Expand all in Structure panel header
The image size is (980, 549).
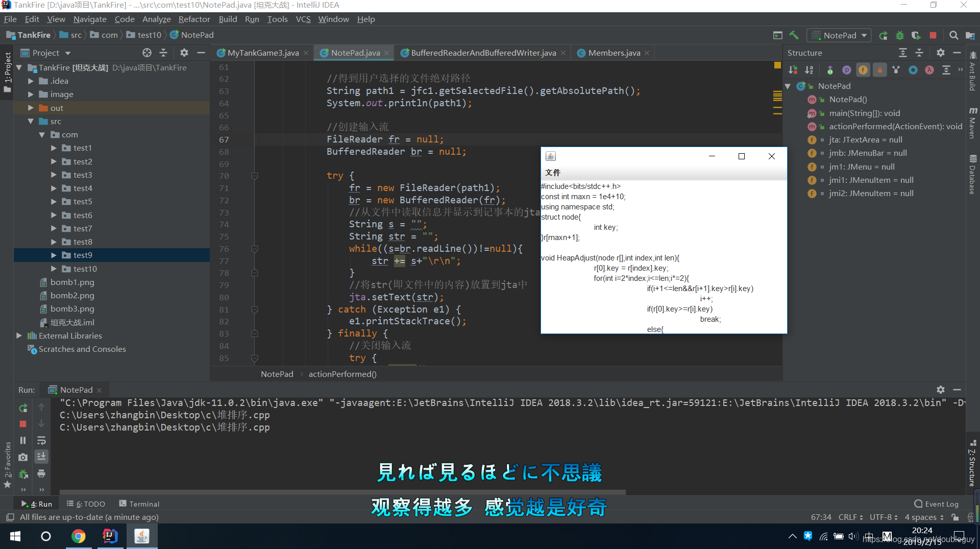pyautogui.click(x=903, y=53)
